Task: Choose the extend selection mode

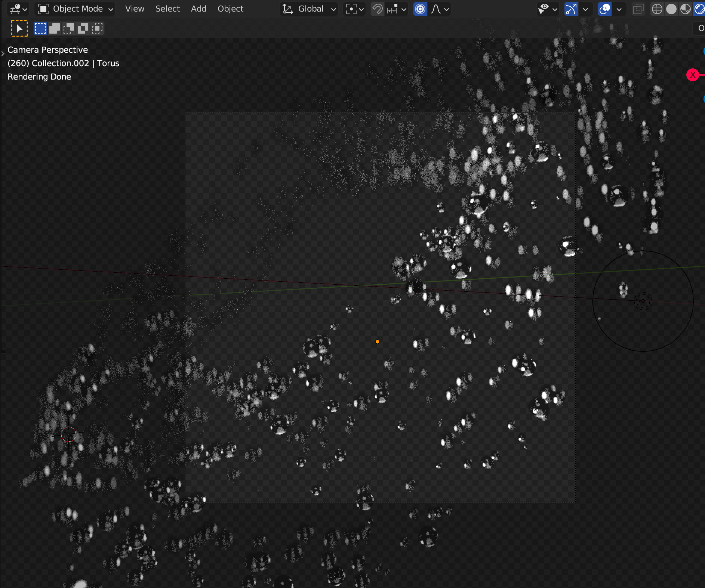Action: point(55,28)
